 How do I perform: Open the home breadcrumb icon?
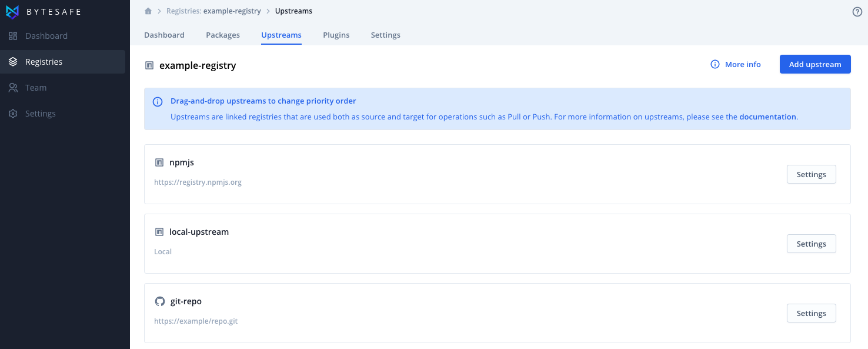click(x=148, y=11)
